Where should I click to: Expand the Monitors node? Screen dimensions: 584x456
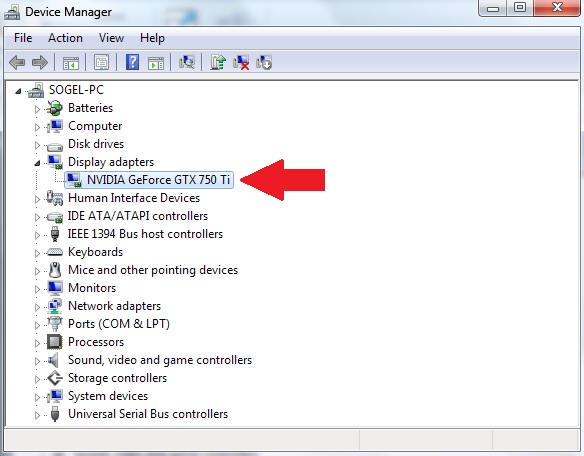(37, 289)
